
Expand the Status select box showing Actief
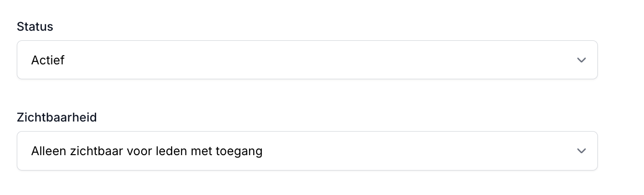coord(307,60)
